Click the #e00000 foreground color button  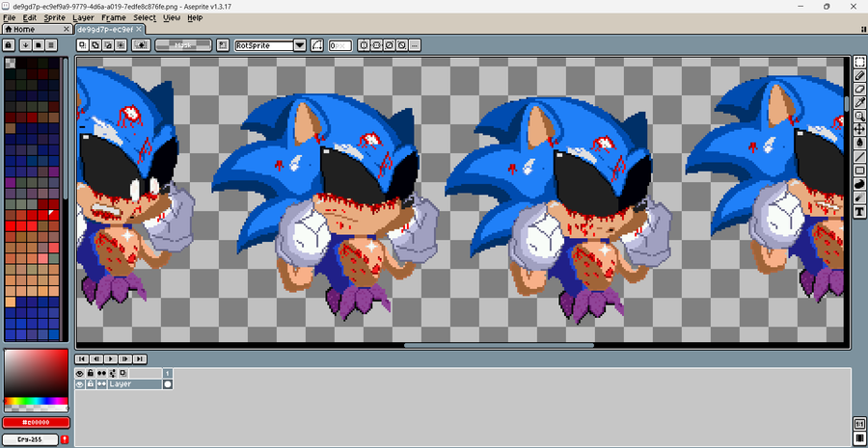36,423
